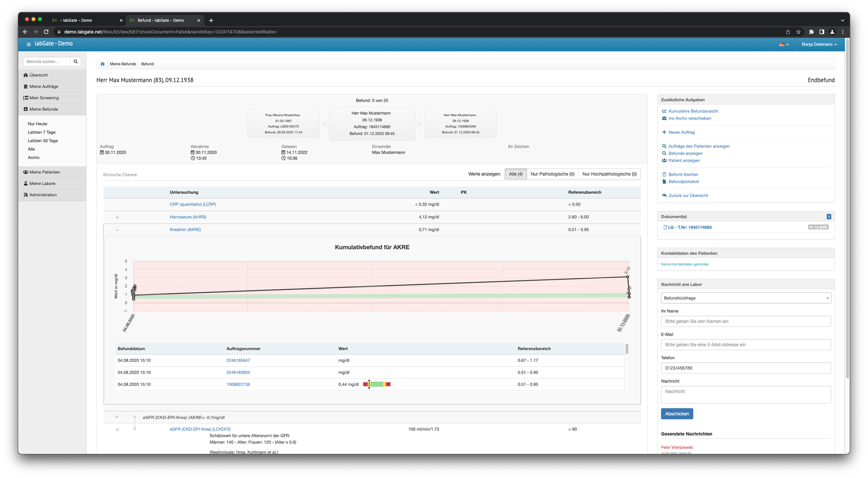Open the Ronja Dobmann user menu
868x478 pixels.
[819, 44]
